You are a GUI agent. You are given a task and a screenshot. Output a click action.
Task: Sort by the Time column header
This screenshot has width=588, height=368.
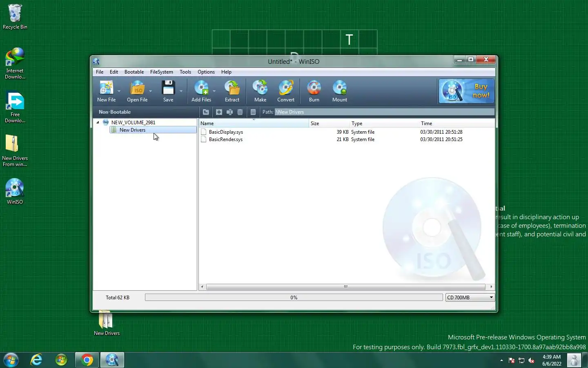[457, 123]
